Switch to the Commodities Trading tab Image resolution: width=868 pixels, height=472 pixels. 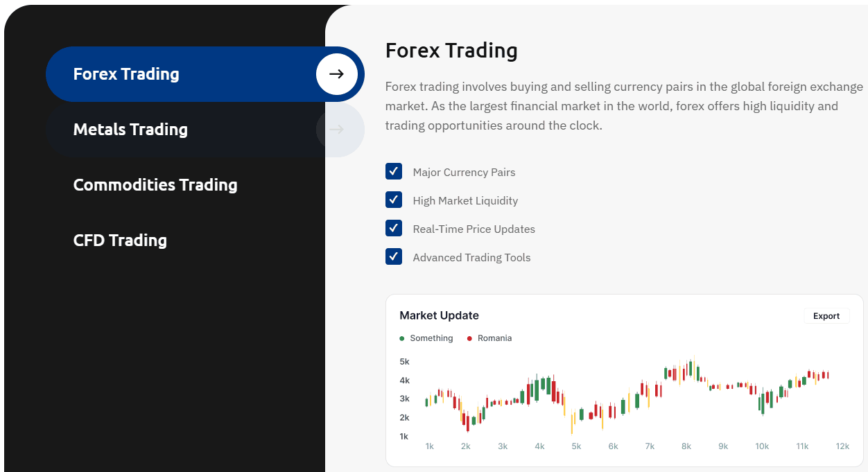155,185
